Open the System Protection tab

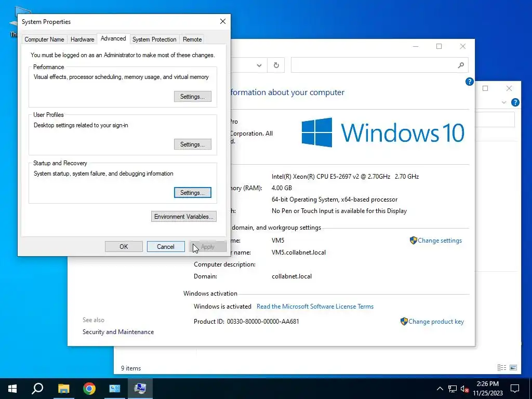pyautogui.click(x=154, y=39)
